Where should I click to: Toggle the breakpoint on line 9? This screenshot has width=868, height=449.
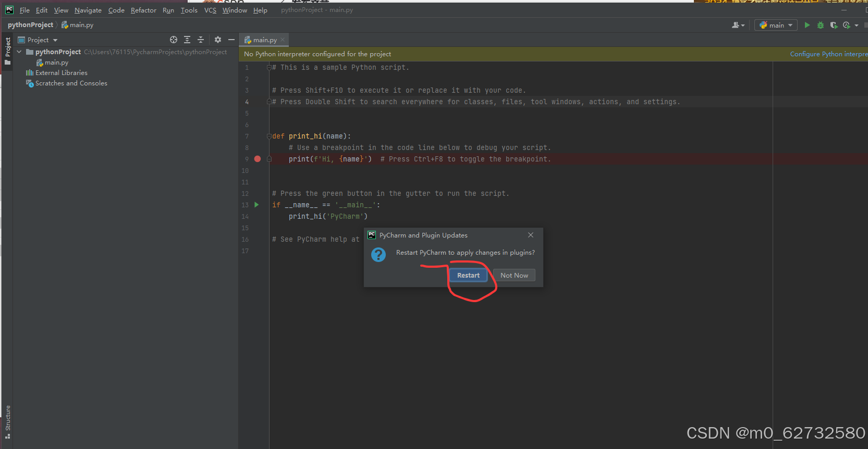258,159
